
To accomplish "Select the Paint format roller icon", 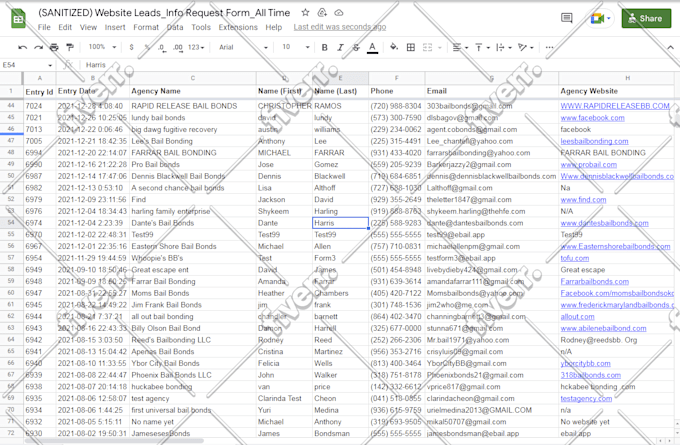I will pyautogui.click(x=69, y=47).
